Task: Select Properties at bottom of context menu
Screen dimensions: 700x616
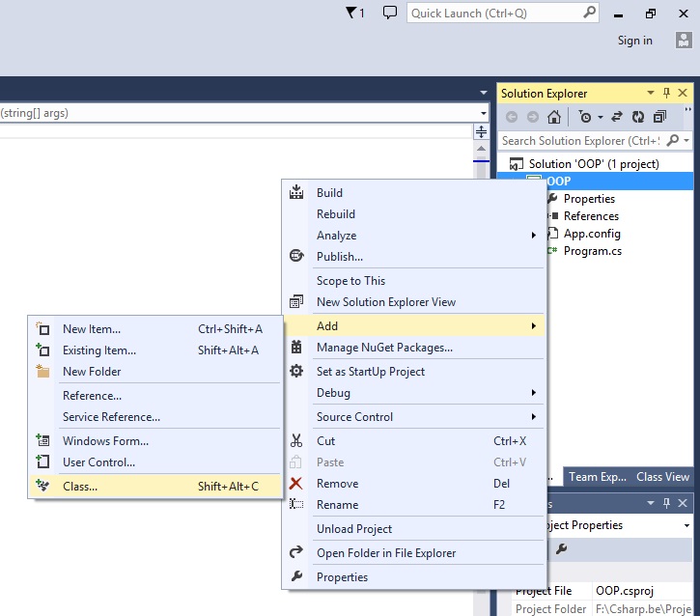Action: (413, 577)
